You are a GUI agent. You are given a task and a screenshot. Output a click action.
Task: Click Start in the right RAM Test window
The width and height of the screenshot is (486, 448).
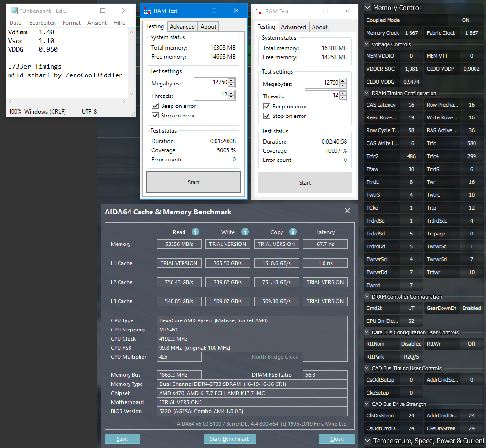(x=305, y=183)
